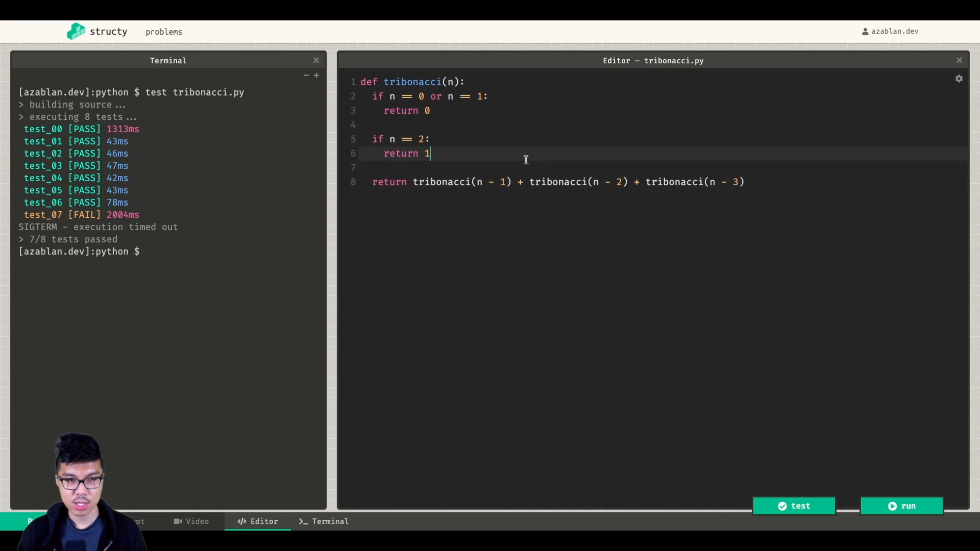The image size is (980, 551).
Task: Click the user profile icon beside azablan.dev
Action: click(865, 32)
